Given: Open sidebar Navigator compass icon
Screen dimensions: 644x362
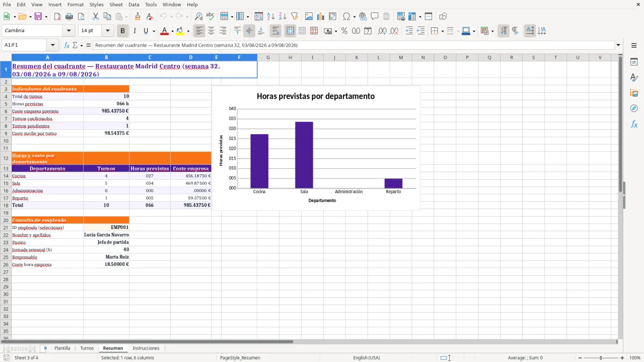Looking at the screenshot, I should pos(634,109).
